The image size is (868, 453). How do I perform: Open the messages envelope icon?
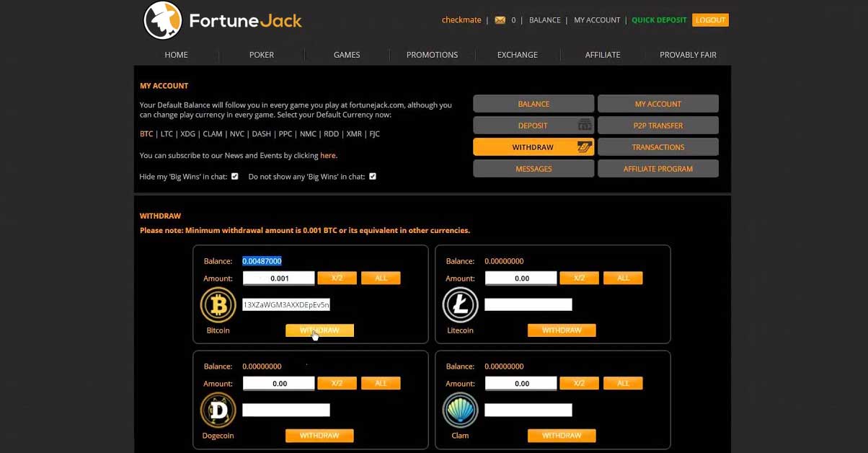tap(500, 20)
